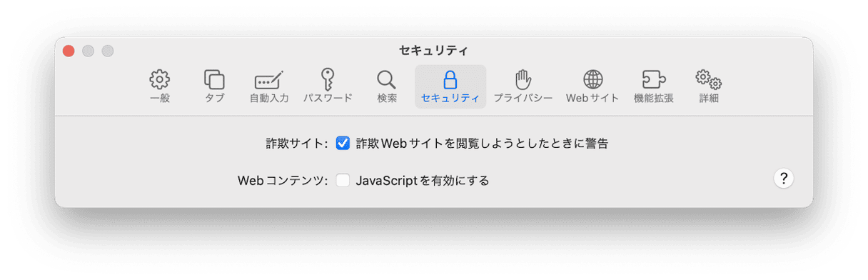Uncheck the fraudulent website warning checkbox
This screenshot has height=280, width=868.
[x=343, y=143]
